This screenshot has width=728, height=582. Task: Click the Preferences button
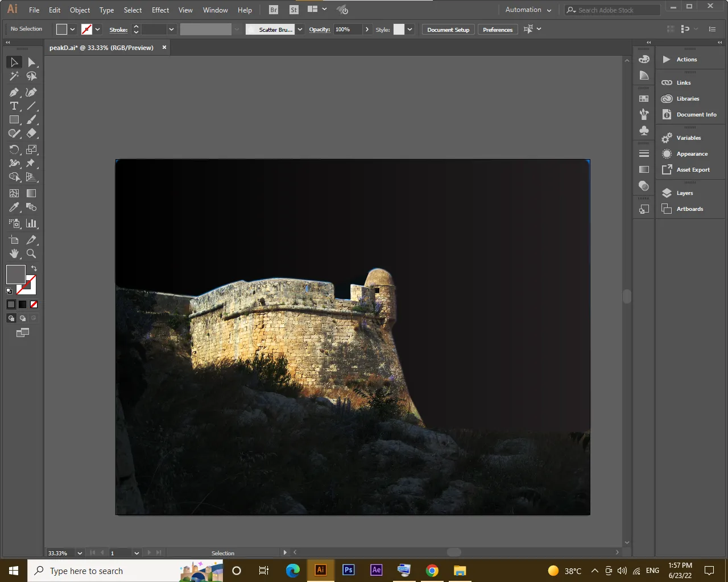498,30
